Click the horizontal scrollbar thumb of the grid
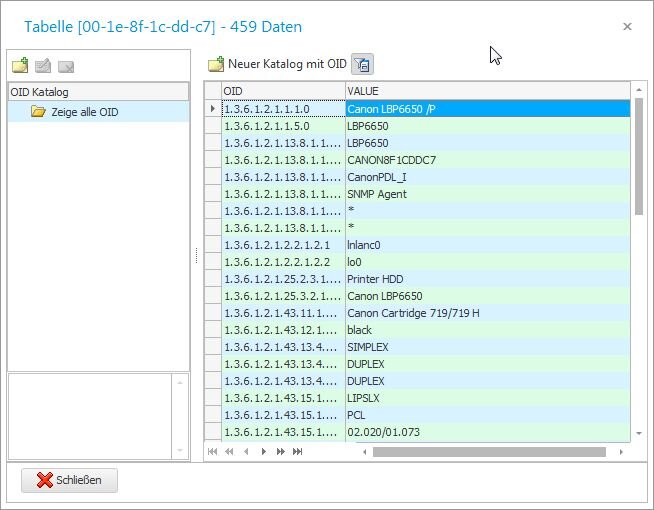654x510 pixels. click(489, 452)
